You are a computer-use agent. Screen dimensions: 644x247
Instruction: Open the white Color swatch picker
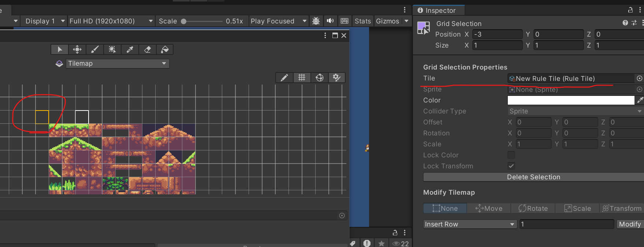pos(571,100)
